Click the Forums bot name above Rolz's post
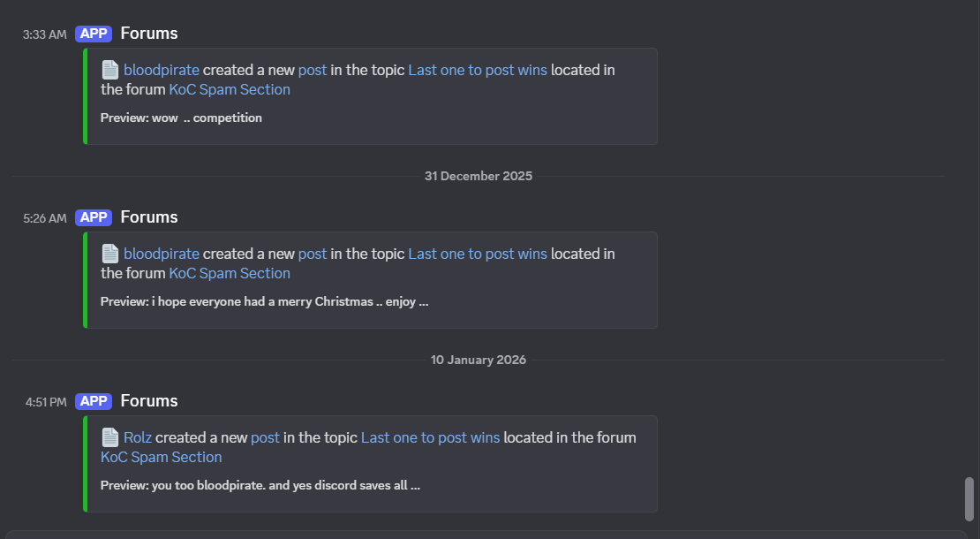The image size is (980, 539). click(x=148, y=401)
